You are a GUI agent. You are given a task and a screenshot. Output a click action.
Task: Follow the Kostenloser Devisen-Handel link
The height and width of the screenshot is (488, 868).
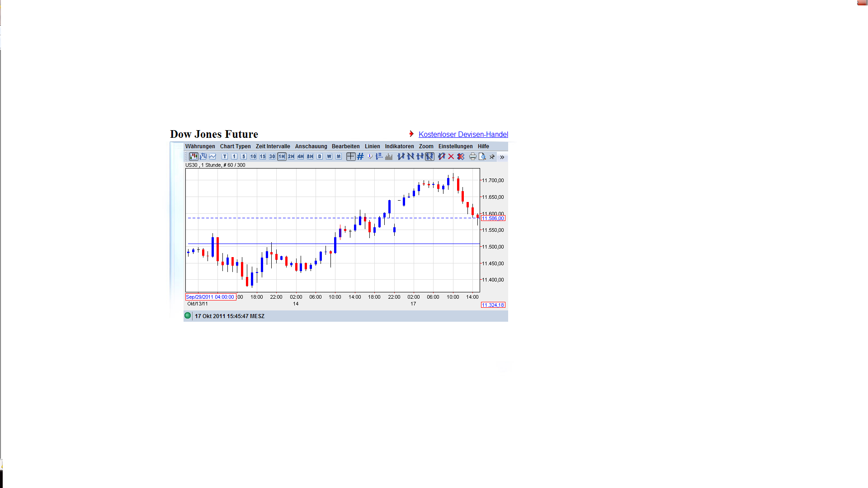(463, 134)
